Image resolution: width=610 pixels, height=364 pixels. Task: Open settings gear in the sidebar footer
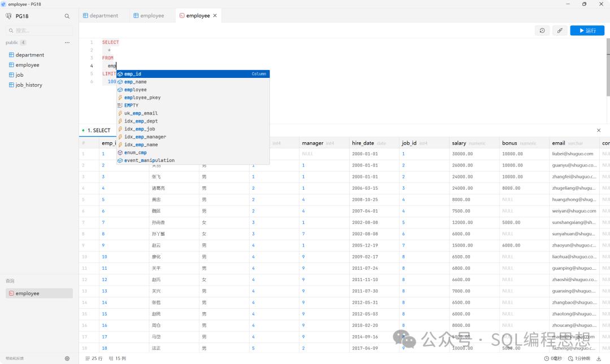pos(67,358)
